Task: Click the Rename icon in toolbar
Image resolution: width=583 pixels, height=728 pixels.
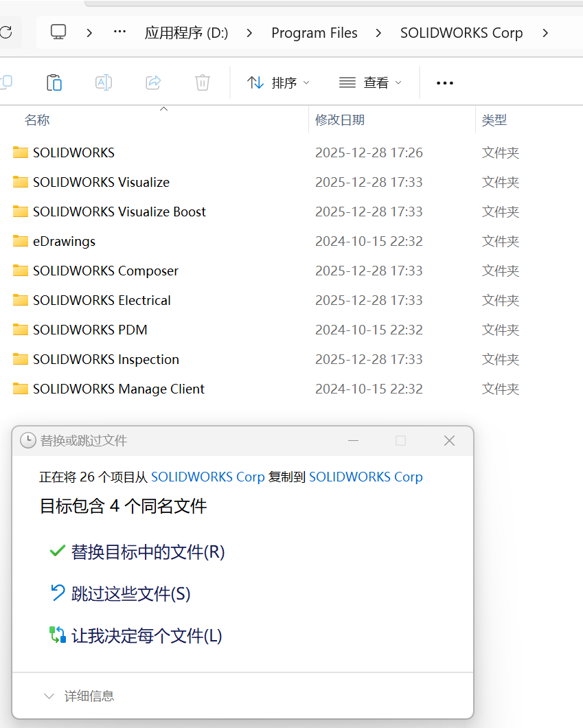Action: [x=104, y=82]
